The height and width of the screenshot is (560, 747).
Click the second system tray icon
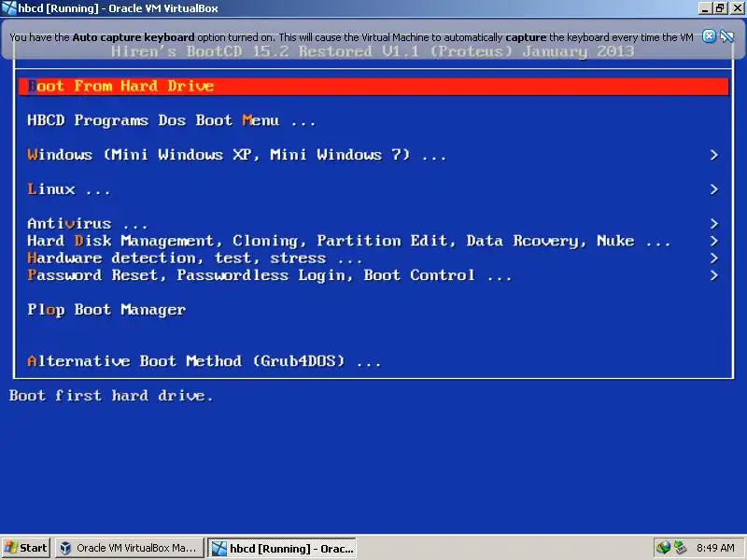pyautogui.click(x=680, y=548)
